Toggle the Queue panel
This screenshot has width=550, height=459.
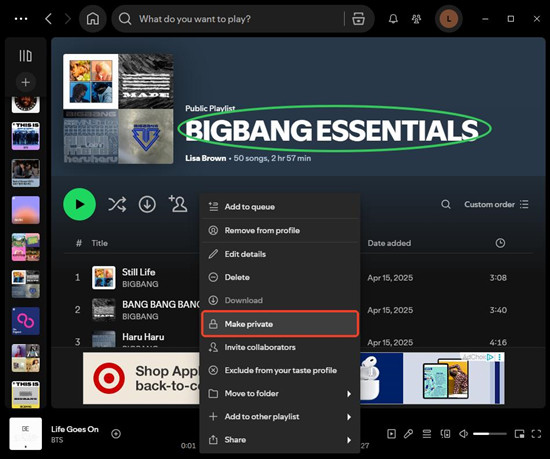click(427, 434)
